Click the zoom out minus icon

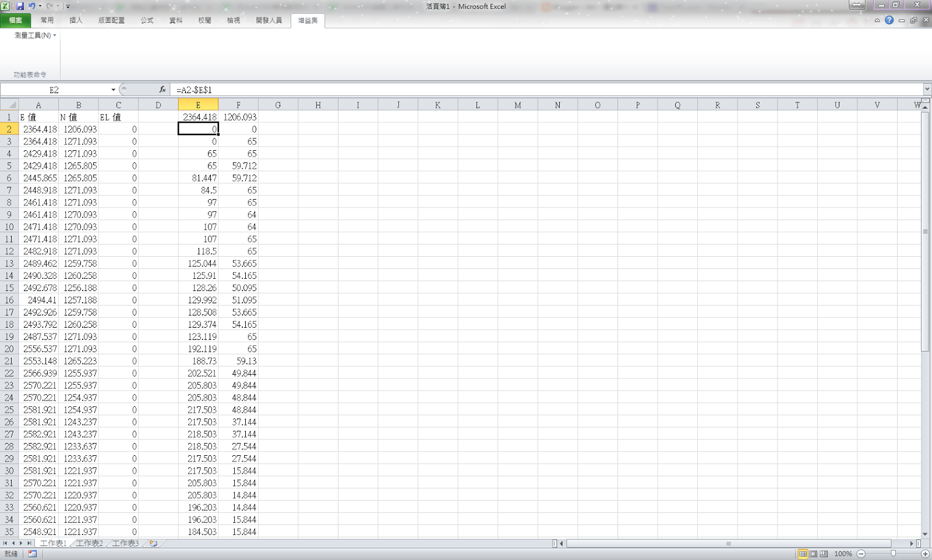point(861,554)
